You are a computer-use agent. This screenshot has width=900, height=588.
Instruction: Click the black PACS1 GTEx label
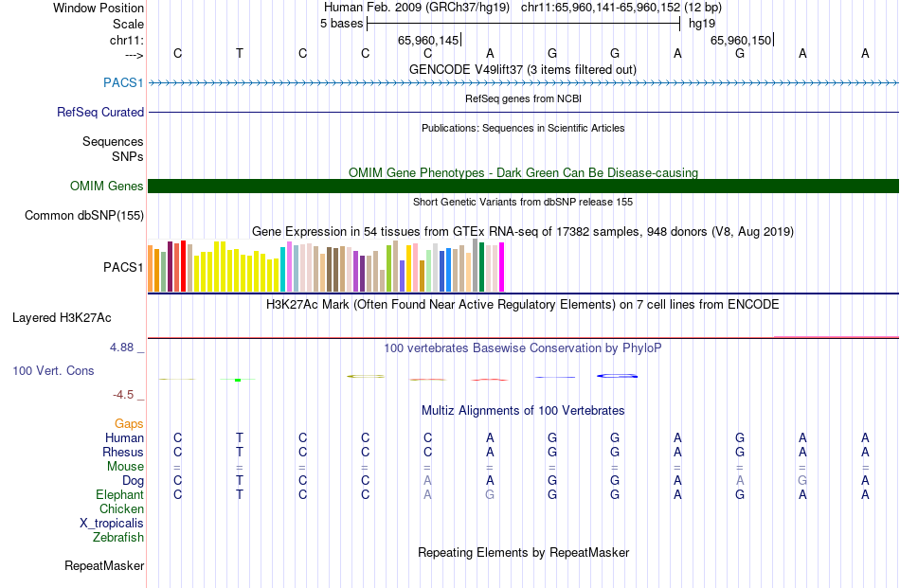click(123, 267)
